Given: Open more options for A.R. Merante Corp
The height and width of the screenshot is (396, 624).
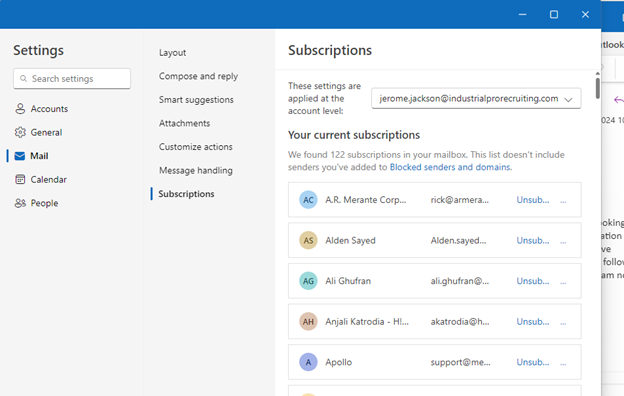Looking at the screenshot, I should (x=563, y=201).
